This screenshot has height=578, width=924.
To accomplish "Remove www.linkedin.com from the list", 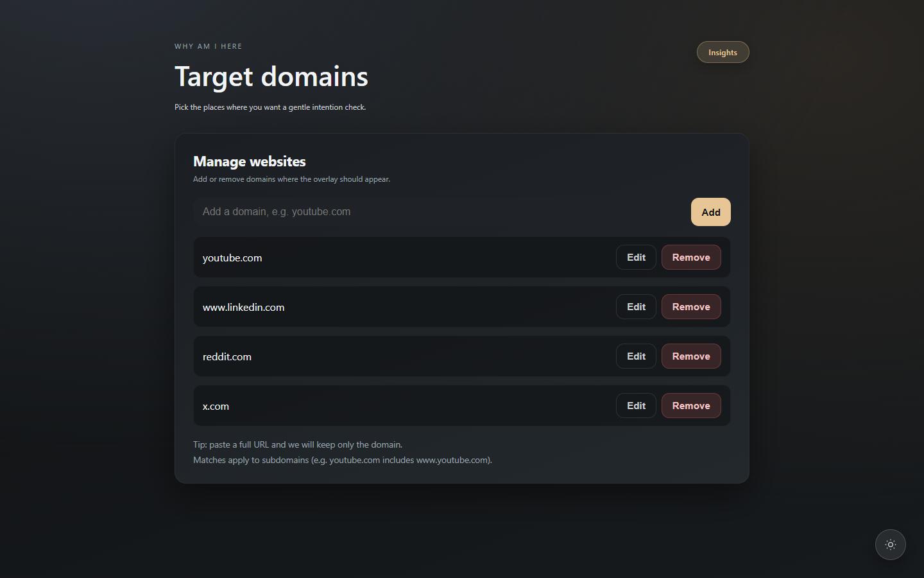I will (x=691, y=306).
